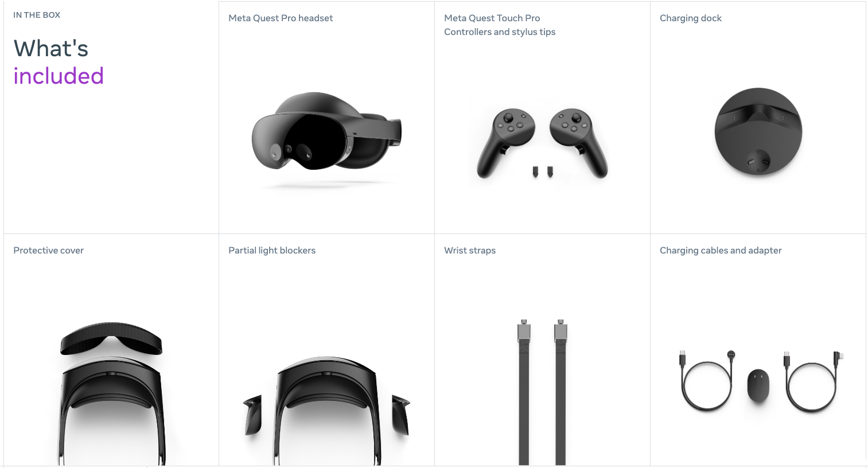This screenshot has width=868, height=468.
Task: Select the left Touch Pro controller image
Action: tap(505, 143)
